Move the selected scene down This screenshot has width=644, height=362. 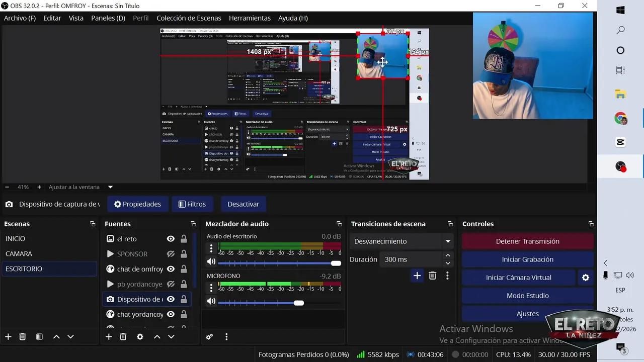[70, 337]
